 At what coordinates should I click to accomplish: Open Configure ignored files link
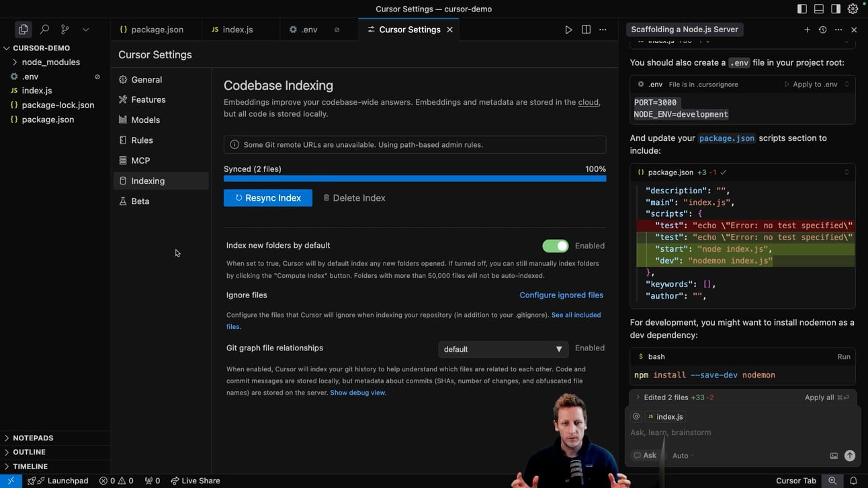tap(561, 295)
